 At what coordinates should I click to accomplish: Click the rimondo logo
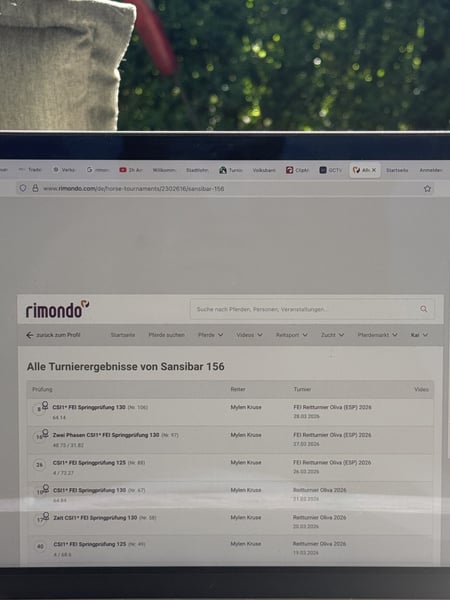pos(57,310)
